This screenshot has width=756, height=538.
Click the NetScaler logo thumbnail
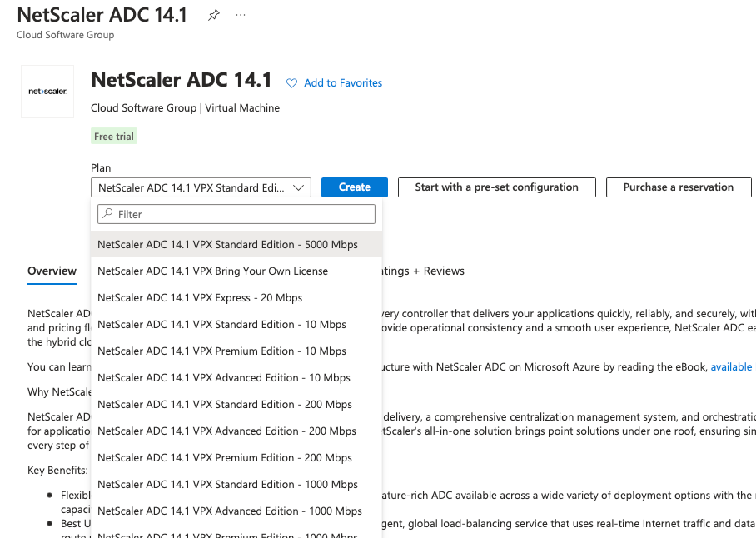[47, 92]
